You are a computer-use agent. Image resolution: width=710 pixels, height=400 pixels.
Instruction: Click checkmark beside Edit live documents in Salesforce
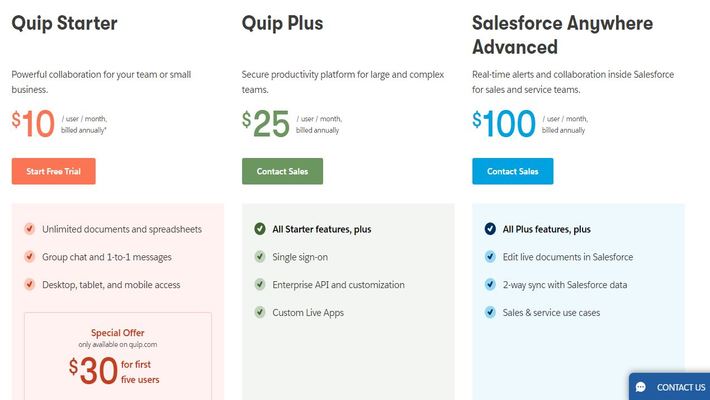490,257
